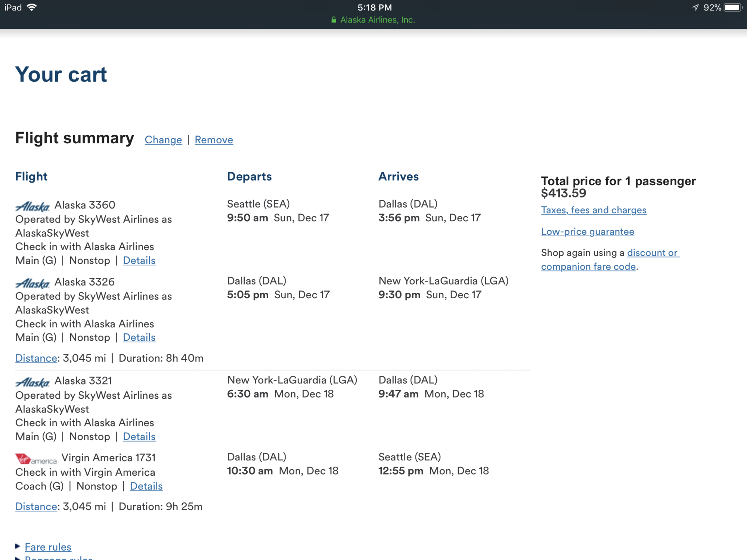Tap the location arrow status icon
This screenshot has height=560, width=747.
tap(695, 7)
